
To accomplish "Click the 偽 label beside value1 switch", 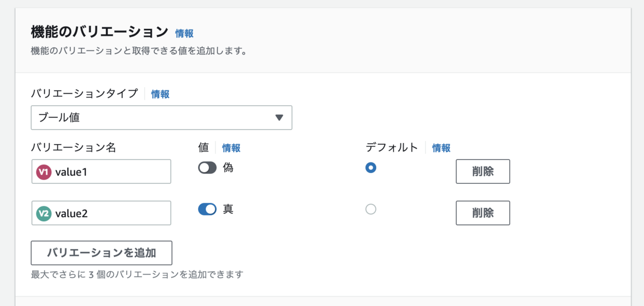I will tap(228, 168).
